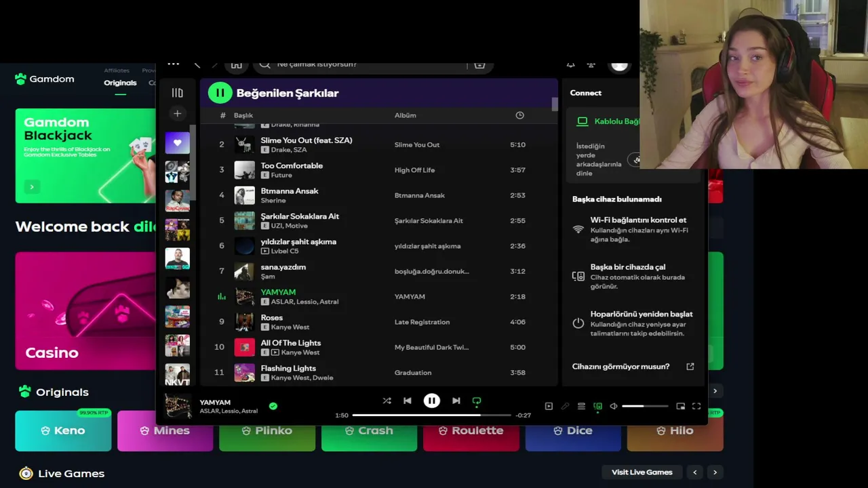Sort by the Başlık column header
This screenshot has height=488, width=868.
coord(243,115)
